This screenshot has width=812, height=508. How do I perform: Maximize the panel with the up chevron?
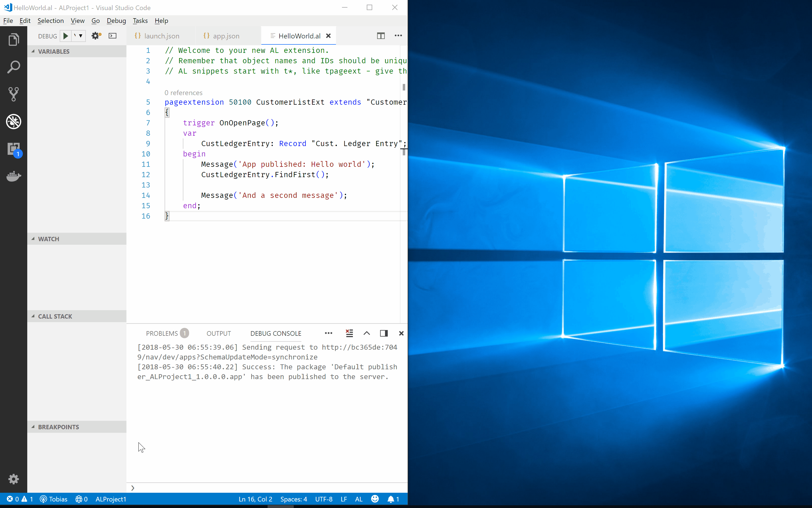click(x=367, y=333)
